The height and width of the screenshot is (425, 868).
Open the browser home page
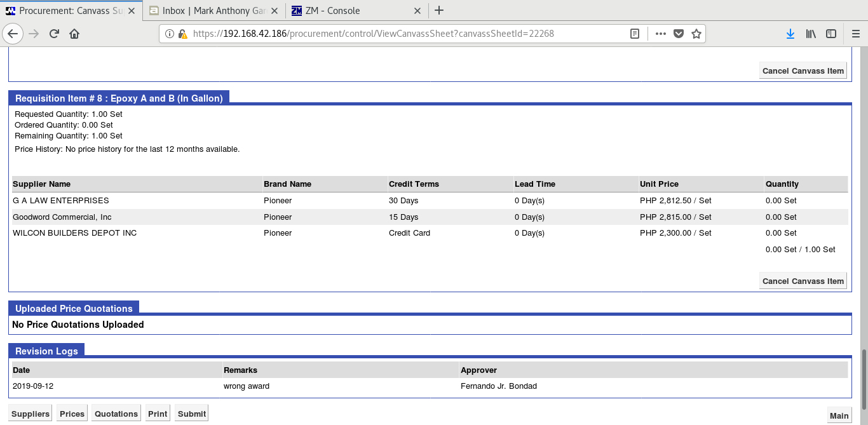tap(74, 34)
